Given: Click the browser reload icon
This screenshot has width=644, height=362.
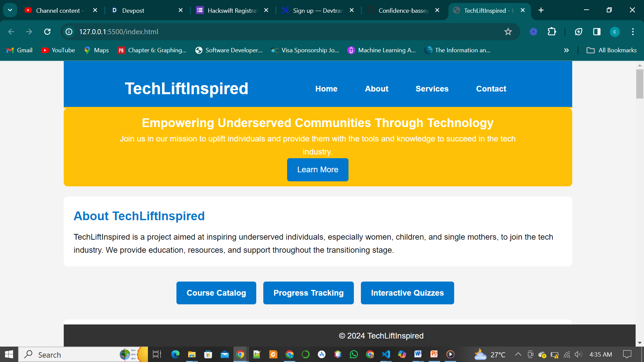Looking at the screenshot, I should 47,32.
